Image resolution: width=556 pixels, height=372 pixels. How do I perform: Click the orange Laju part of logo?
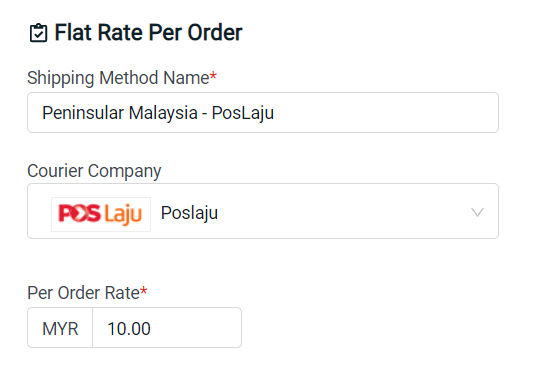click(123, 215)
